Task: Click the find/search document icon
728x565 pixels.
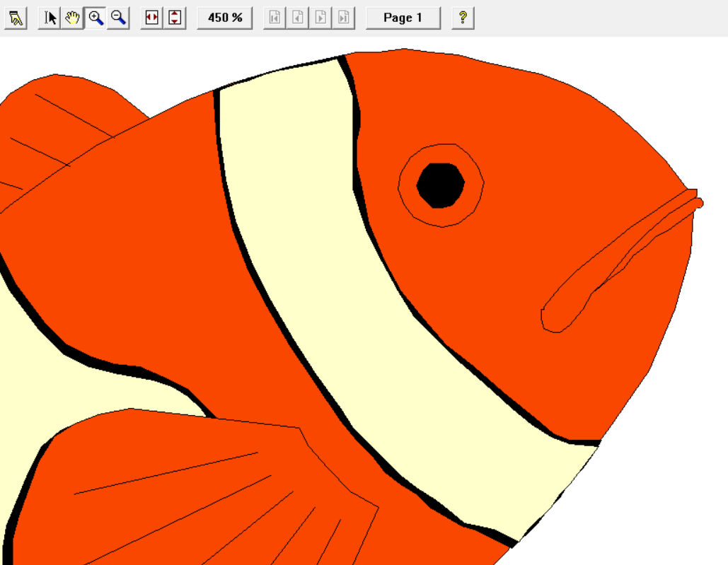Action: [x=16, y=18]
